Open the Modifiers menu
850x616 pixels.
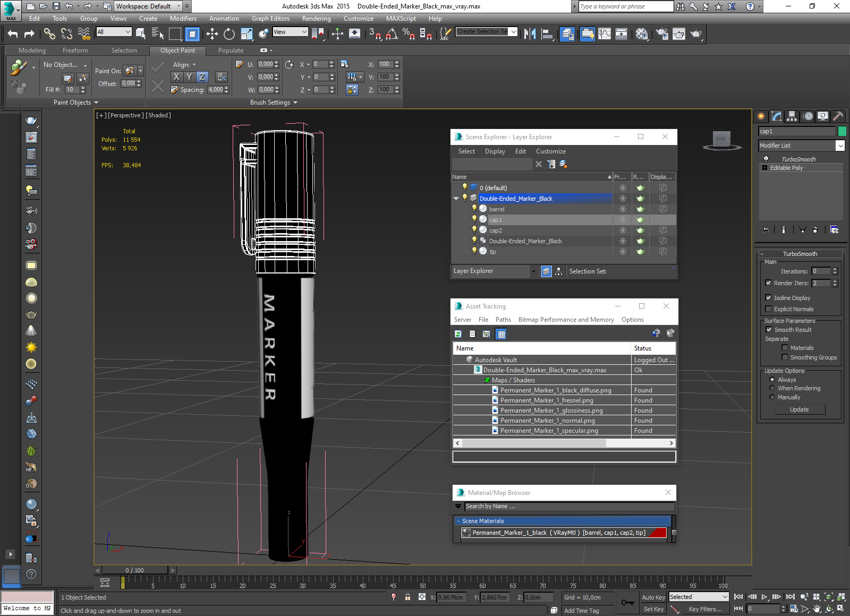click(183, 18)
